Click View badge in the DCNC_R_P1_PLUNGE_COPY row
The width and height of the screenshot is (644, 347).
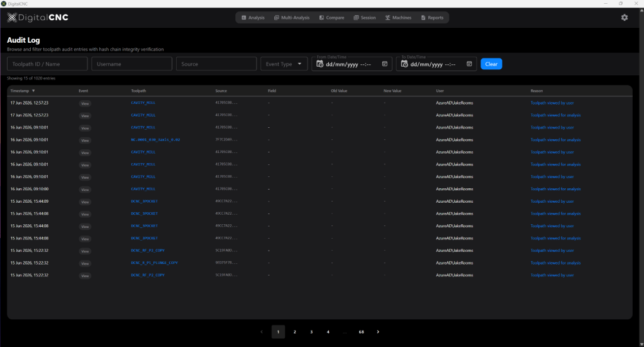tap(85, 263)
